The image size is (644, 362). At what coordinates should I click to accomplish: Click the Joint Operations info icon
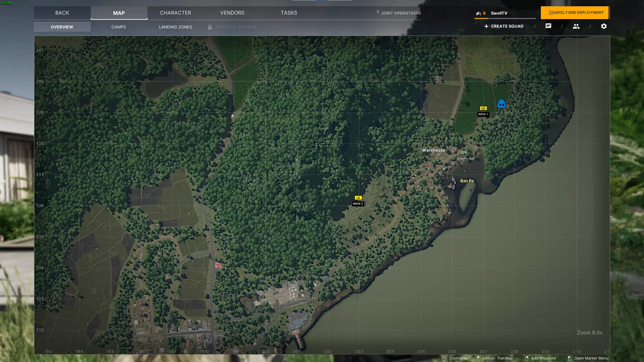tap(378, 12)
